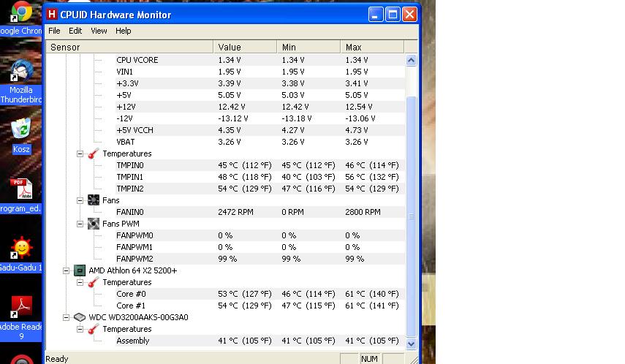Image resolution: width=625 pixels, height=364 pixels.
Task: Click the thermometer icon under AMD Athlon
Action: click(x=94, y=282)
